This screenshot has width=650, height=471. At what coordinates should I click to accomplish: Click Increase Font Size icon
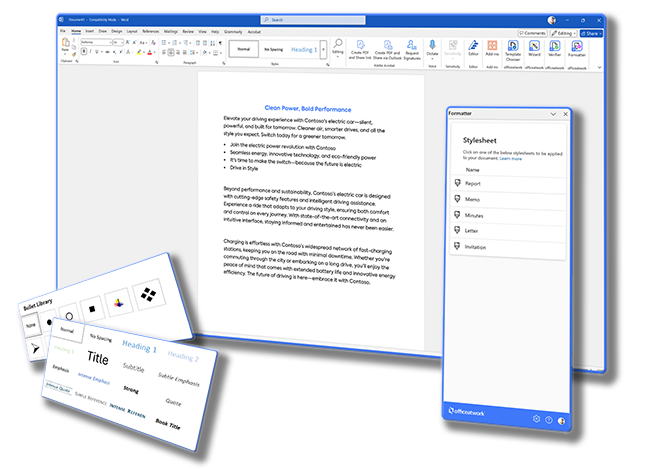128,42
